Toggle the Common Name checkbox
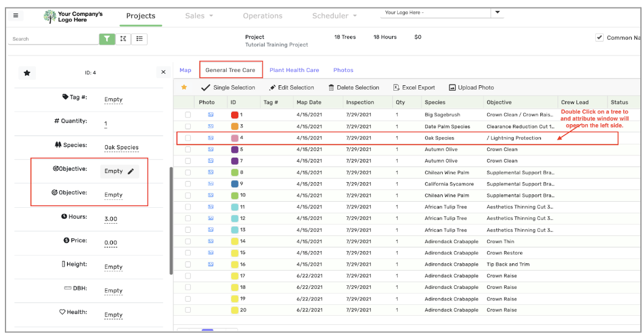This screenshot has width=644, height=334. point(599,37)
